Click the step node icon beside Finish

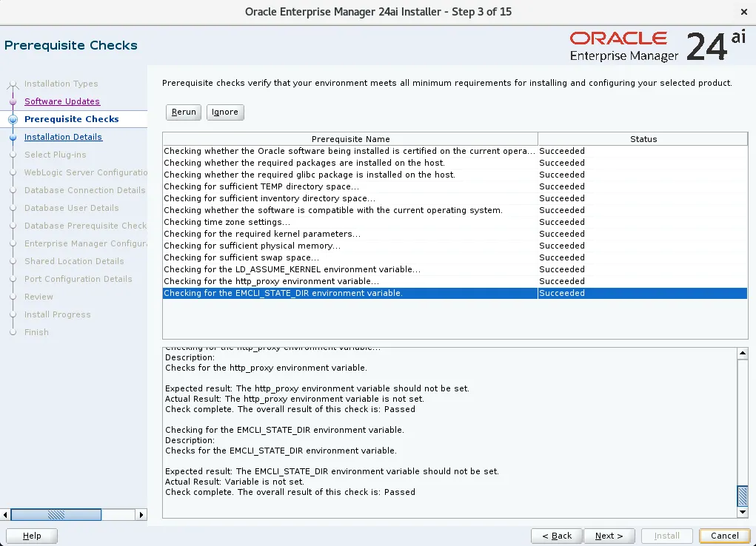pos(15,332)
